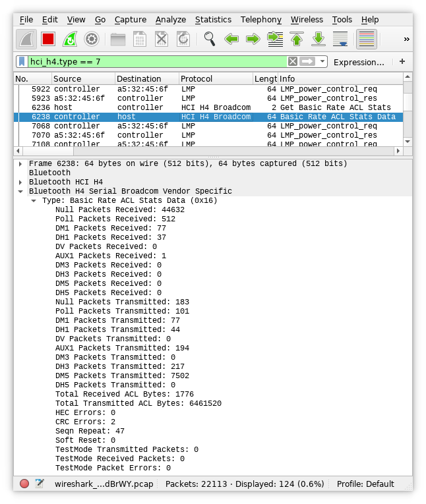The width and height of the screenshot is (426, 504).
Task: Clear the display filter with X button
Action: point(293,61)
